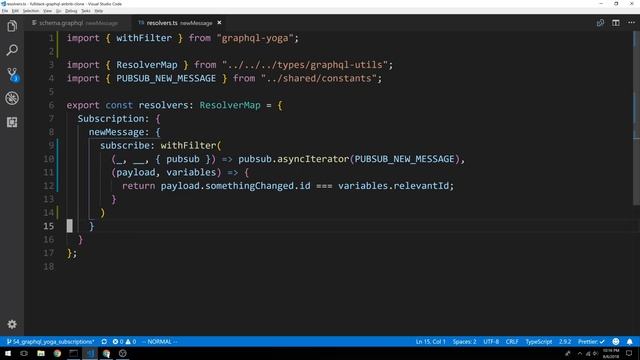Click PUBSUB_NEW_MESSAGE in the line 4 import

[x=166, y=78]
